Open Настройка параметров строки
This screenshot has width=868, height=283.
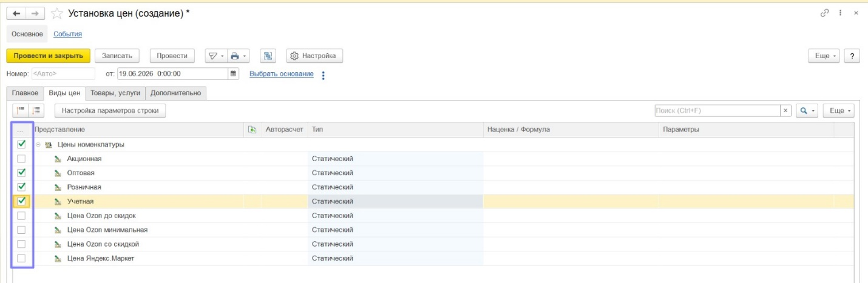coord(110,111)
